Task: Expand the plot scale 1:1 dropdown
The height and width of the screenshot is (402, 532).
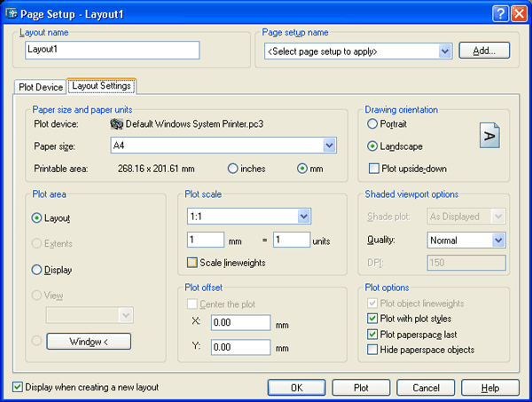Action: (x=303, y=216)
